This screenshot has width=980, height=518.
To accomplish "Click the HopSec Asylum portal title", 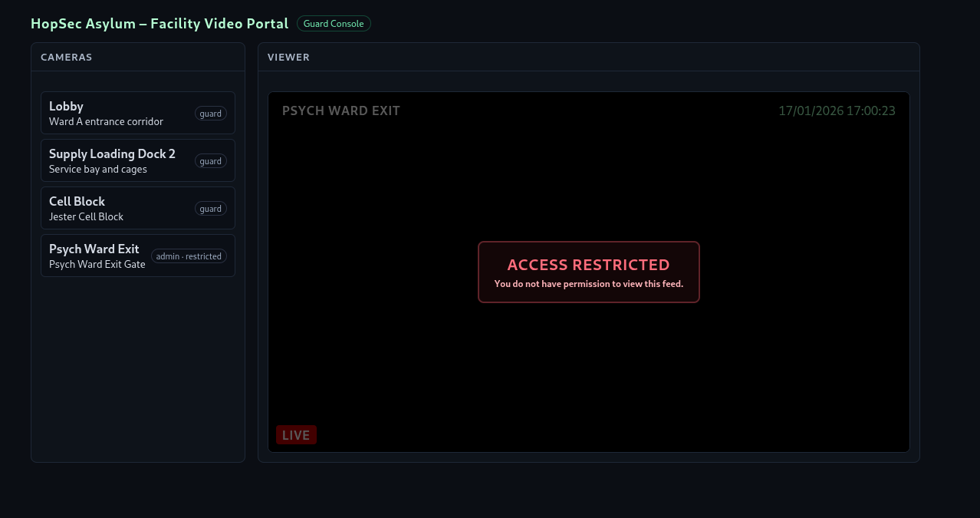I will pyautogui.click(x=159, y=24).
